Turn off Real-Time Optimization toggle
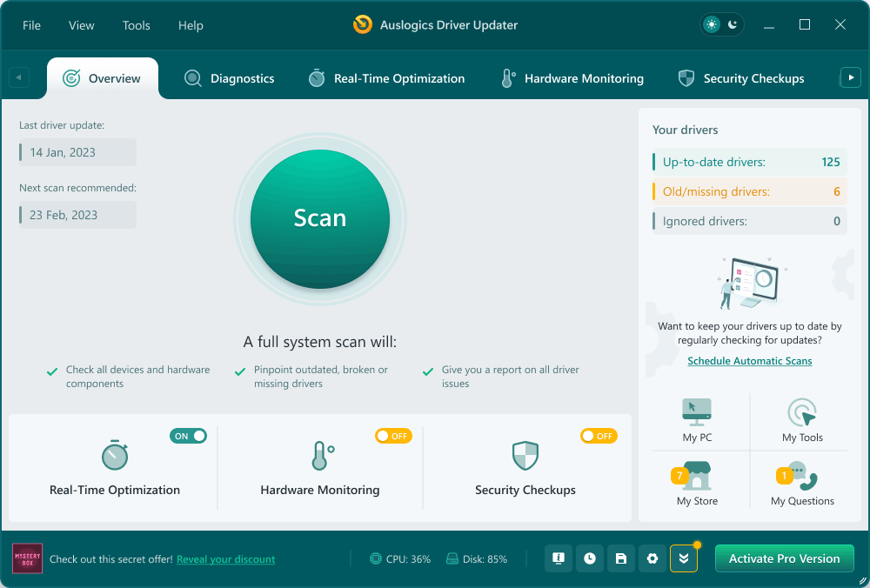Image resolution: width=870 pixels, height=588 pixels. click(x=189, y=436)
